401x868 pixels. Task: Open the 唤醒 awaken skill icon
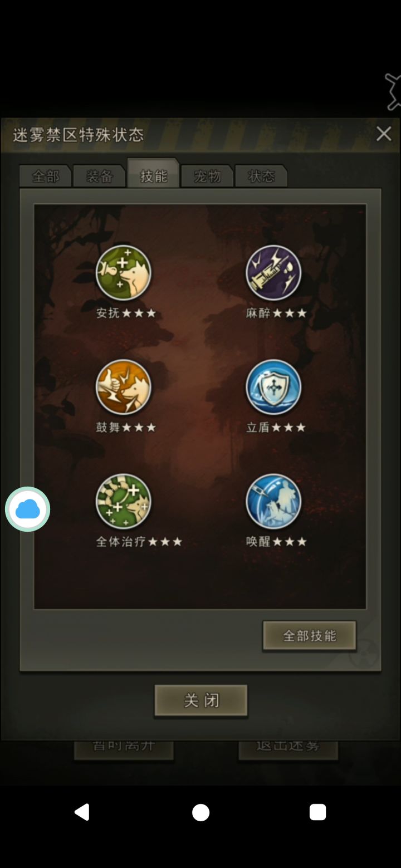click(273, 501)
